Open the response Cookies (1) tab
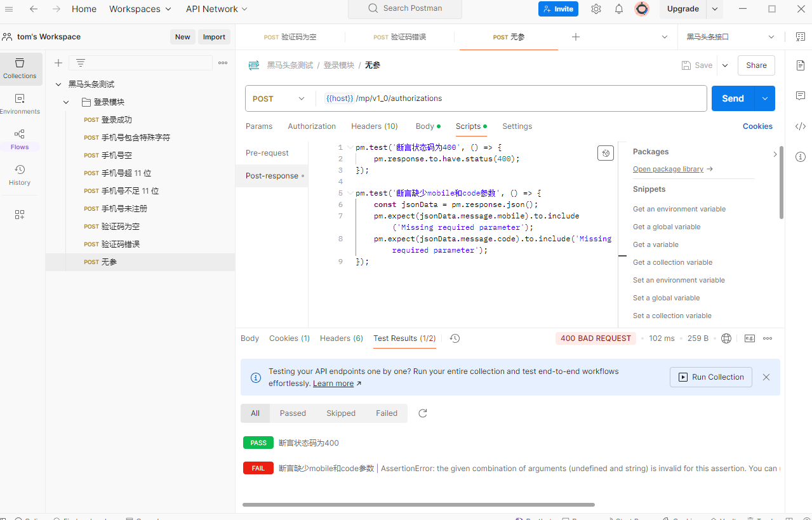The image size is (812, 520). pos(290,338)
